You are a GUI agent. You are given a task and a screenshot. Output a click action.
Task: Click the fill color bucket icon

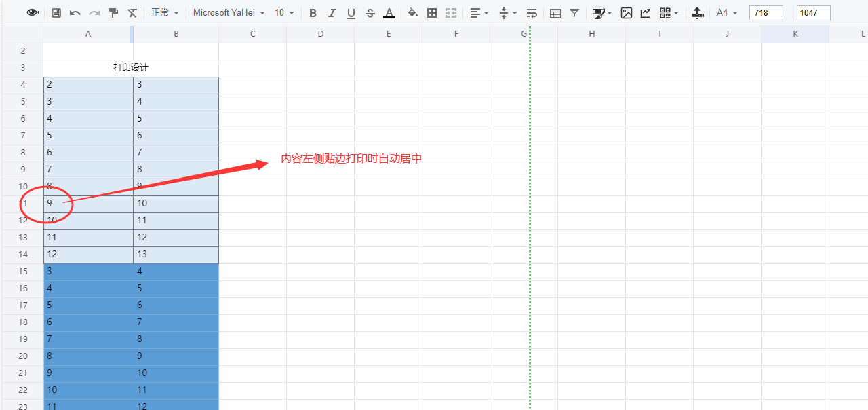[x=413, y=13]
